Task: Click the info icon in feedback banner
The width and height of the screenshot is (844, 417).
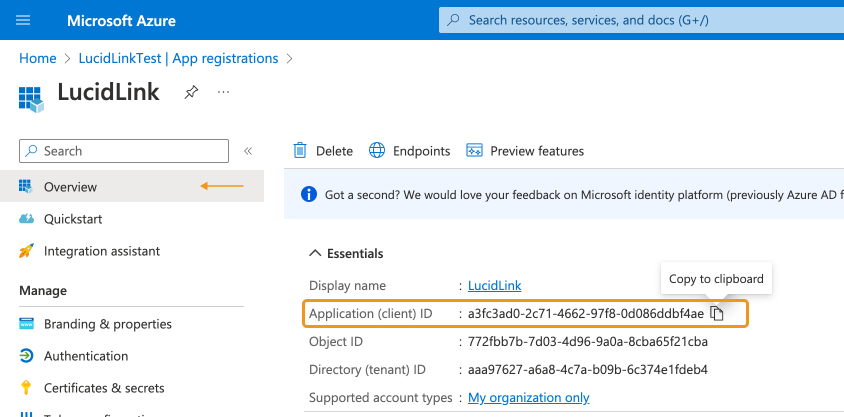Action: click(309, 194)
